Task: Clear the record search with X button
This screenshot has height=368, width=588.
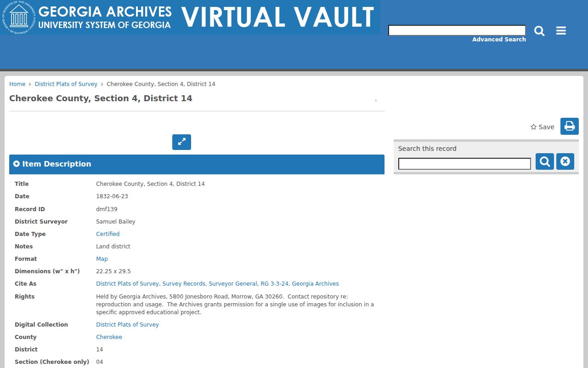Action: pos(565,161)
